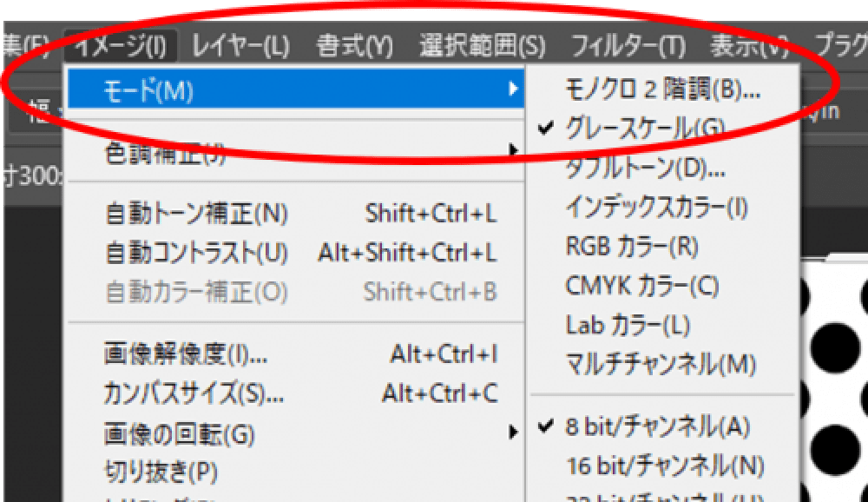Select Lab カラー(L) mode

[x=662, y=325]
